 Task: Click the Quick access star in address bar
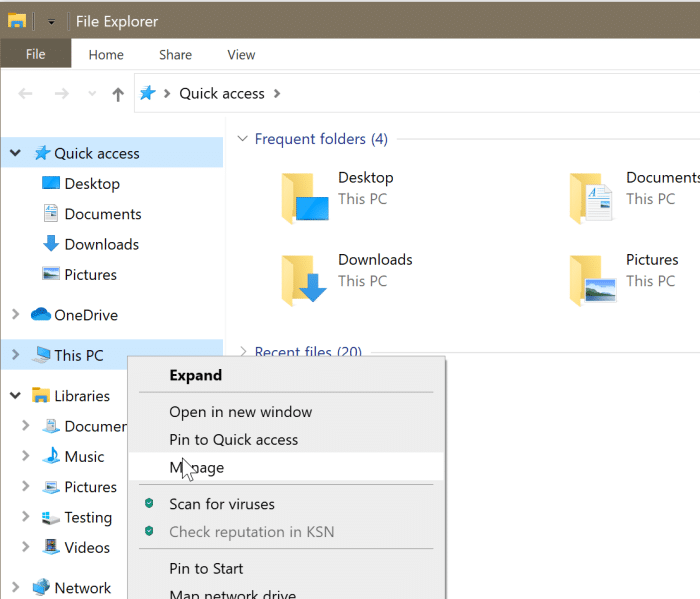tap(147, 93)
